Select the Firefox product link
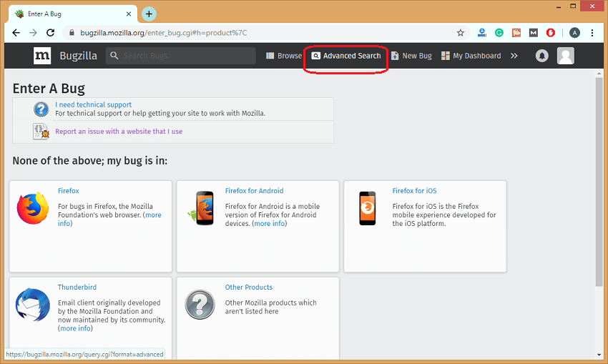This screenshot has width=608, height=364. [68, 191]
